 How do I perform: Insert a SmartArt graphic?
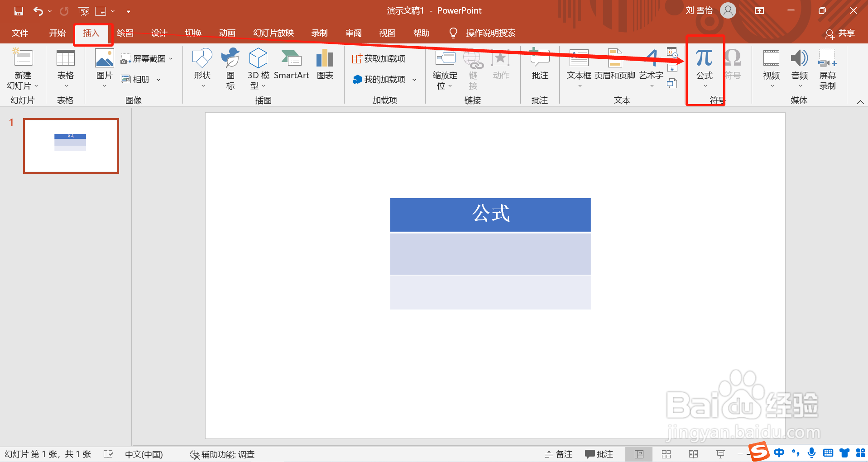pos(292,64)
